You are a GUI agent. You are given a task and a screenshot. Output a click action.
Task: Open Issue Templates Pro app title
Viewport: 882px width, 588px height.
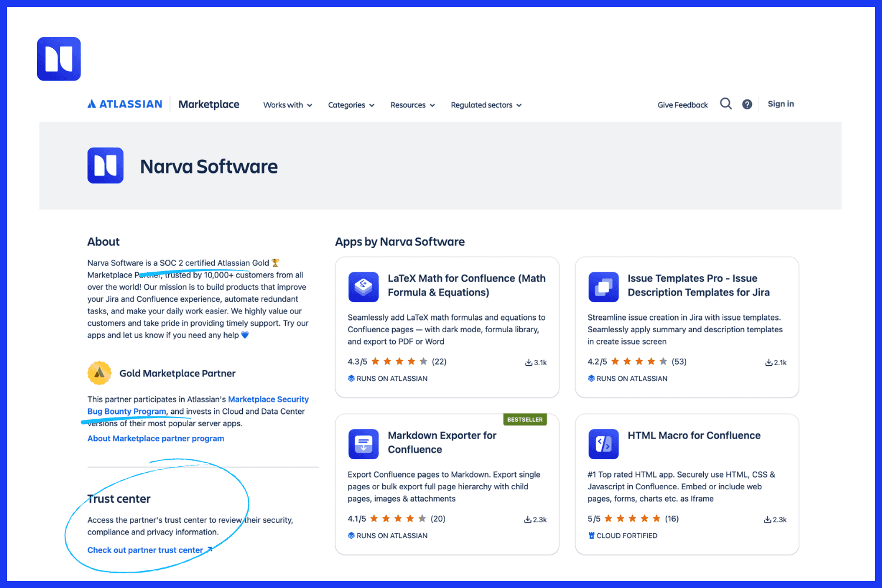pyautogui.click(x=699, y=285)
